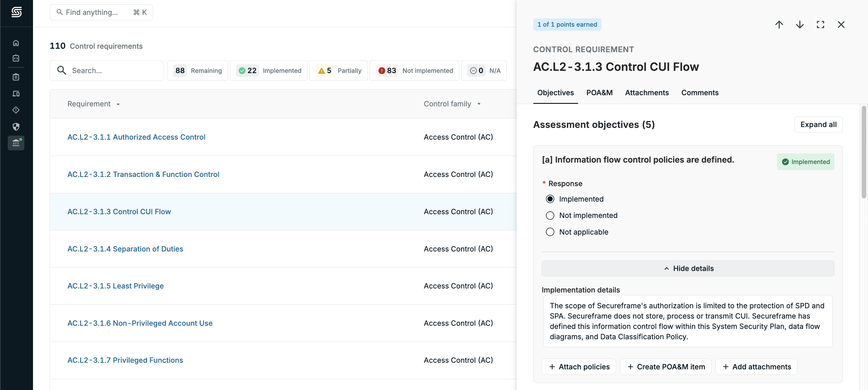Open the devices sidebar icon
The height and width of the screenshot is (390, 868).
click(16, 93)
